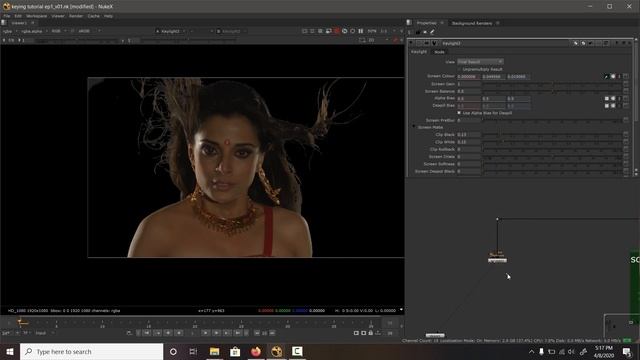Open the rgba channel set dropdown

(x=9, y=31)
